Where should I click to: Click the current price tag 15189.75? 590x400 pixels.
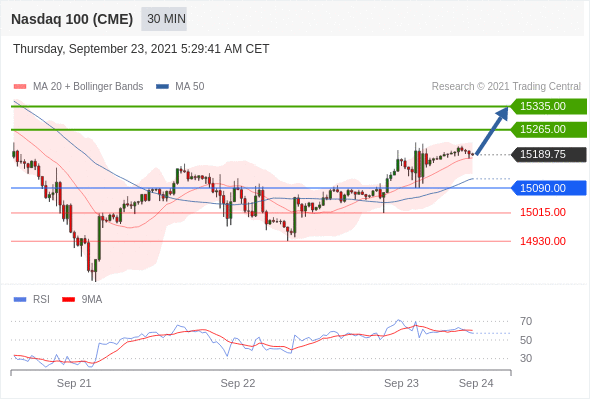549,154
